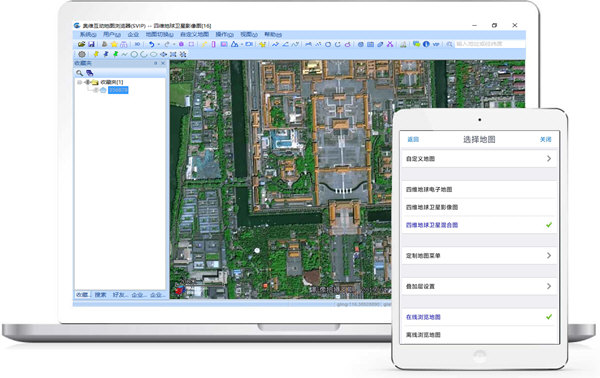Click the blue info circle icon
The height and width of the screenshot is (378, 600).
tap(426, 44)
